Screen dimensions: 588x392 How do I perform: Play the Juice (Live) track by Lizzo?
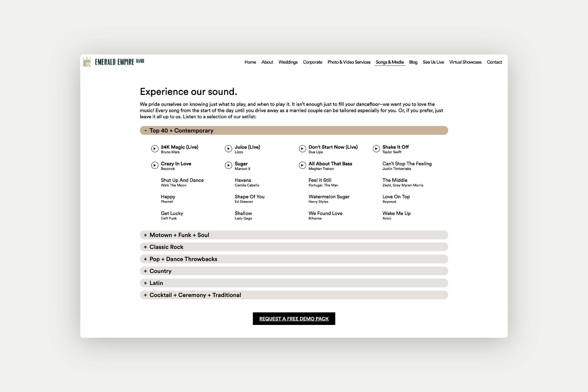click(228, 149)
